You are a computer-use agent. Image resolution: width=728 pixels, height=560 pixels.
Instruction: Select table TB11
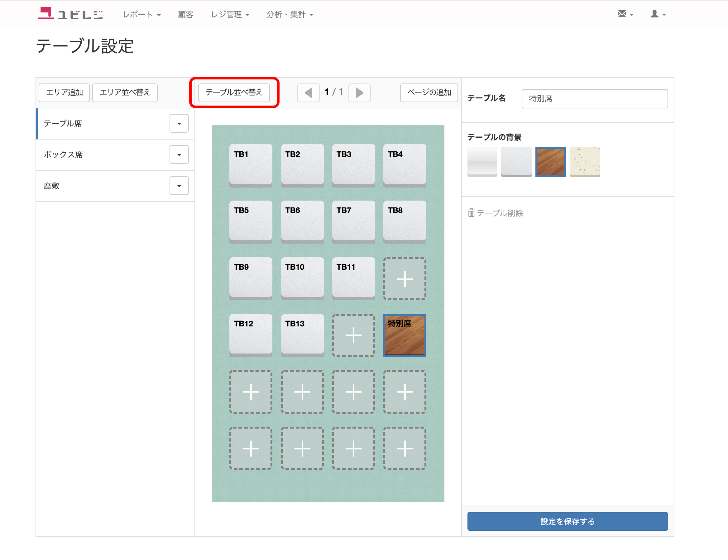click(353, 278)
